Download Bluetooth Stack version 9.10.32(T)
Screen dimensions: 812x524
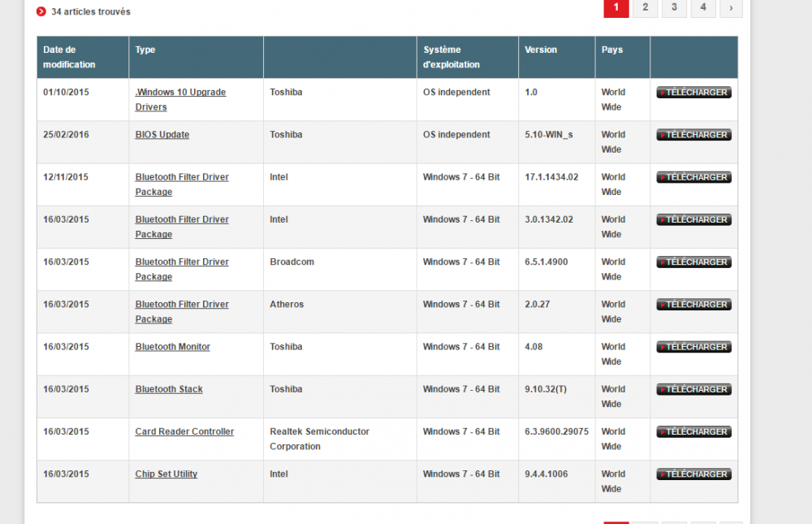tap(693, 390)
